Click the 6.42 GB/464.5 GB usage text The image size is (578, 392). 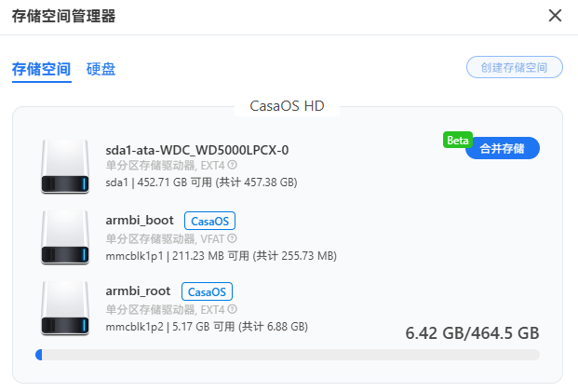tap(472, 332)
